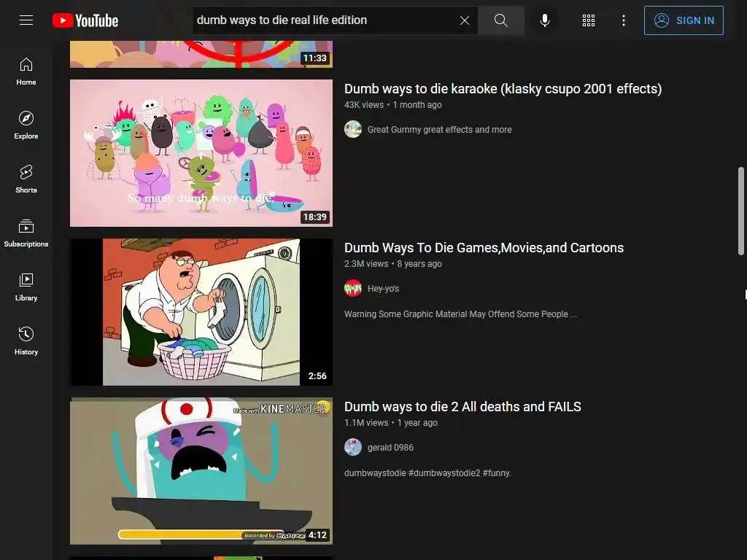Click the Great Gummy channel avatar
This screenshot has width=747, height=560.
tap(353, 130)
